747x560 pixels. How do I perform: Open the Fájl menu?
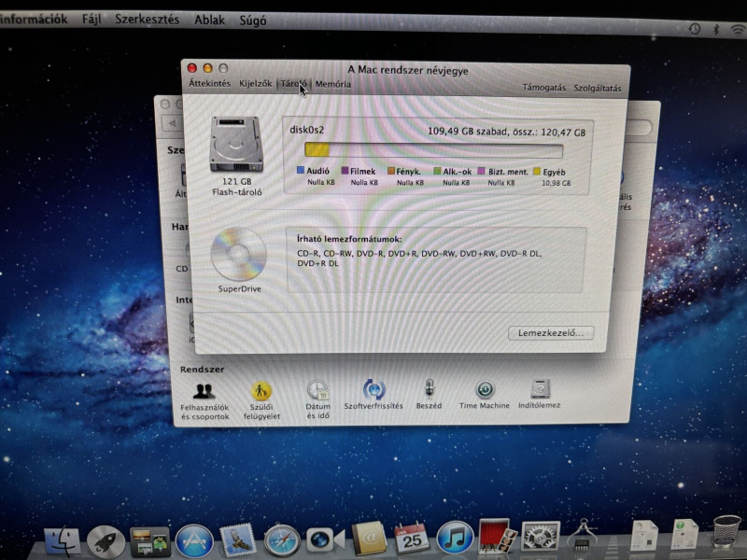point(92,19)
